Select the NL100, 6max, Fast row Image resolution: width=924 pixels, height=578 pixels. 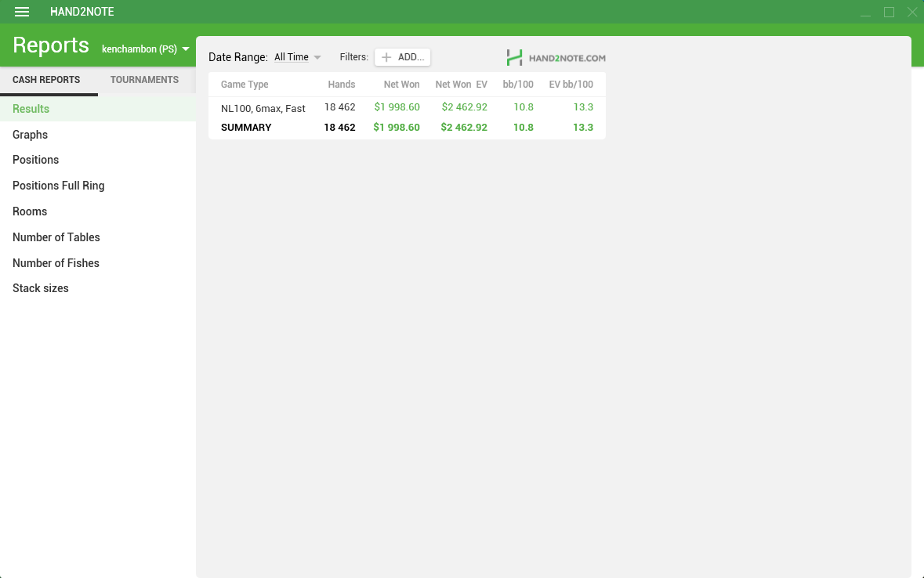click(x=407, y=107)
